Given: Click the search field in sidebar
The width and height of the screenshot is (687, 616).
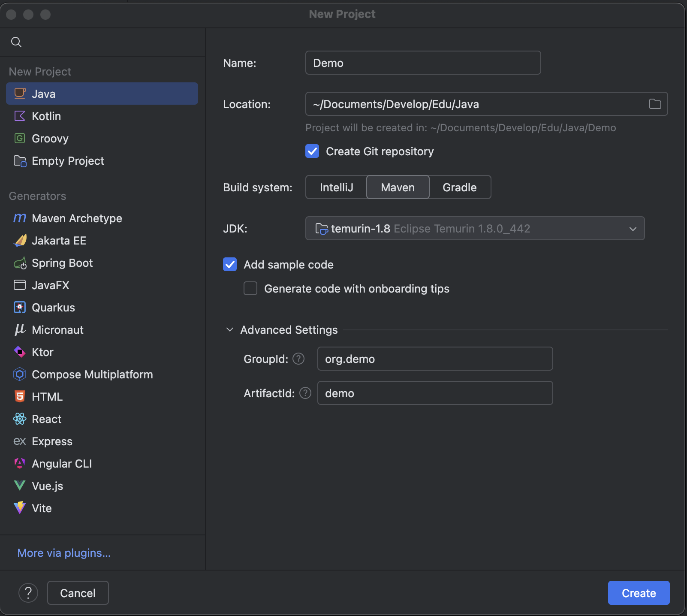Looking at the screenshot, I should click(103, 42).
